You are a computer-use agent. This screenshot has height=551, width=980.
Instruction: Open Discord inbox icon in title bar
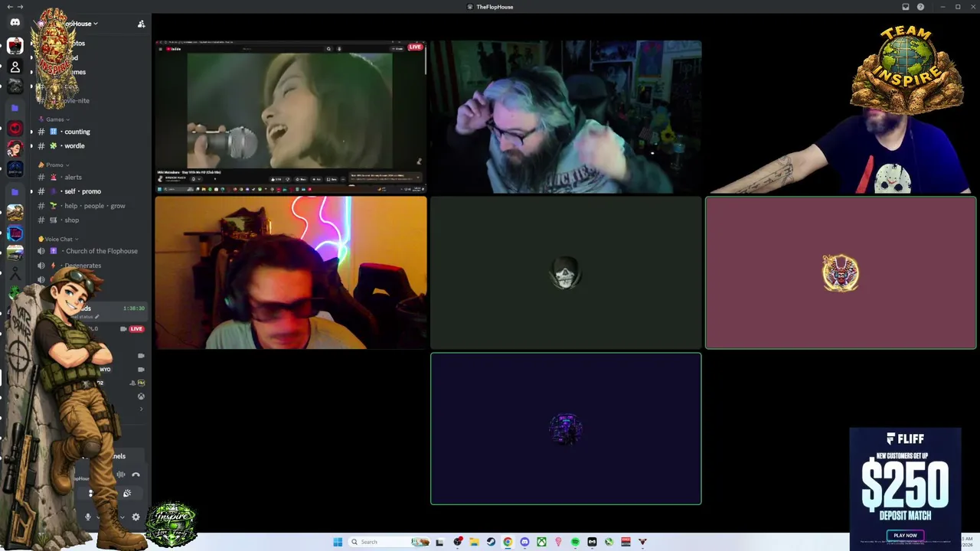click(x=906, y=7)
